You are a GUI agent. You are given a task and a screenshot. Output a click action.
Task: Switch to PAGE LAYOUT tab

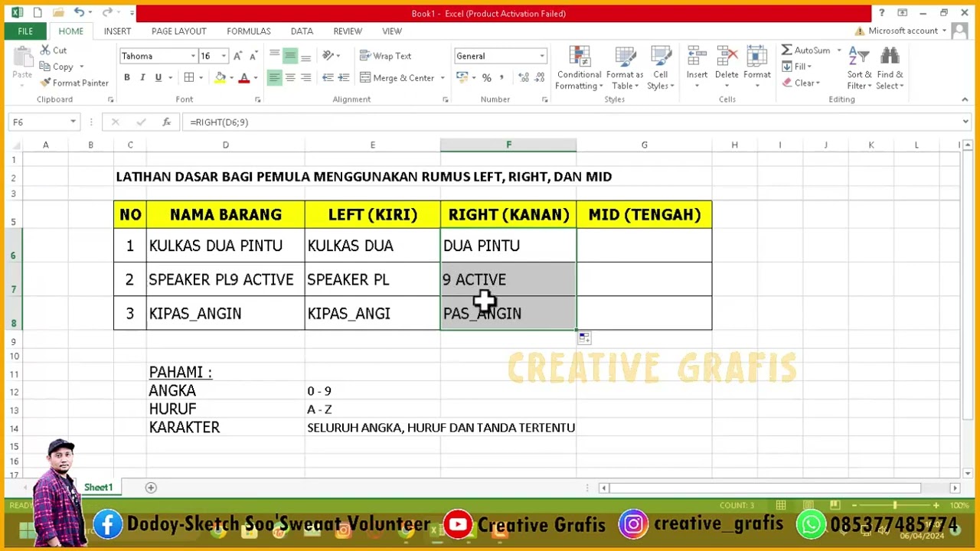point(178,31)
